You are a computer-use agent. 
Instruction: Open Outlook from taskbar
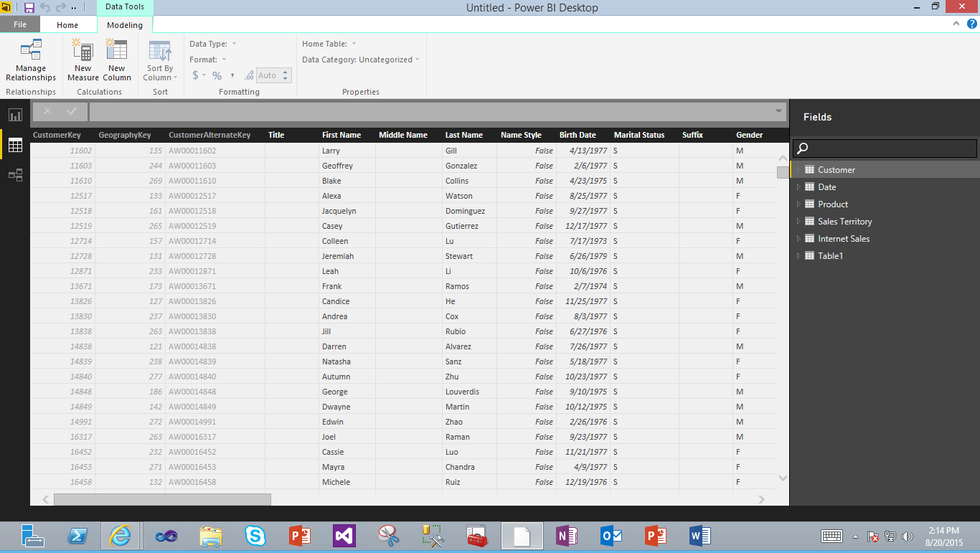(x=611, y=536)
